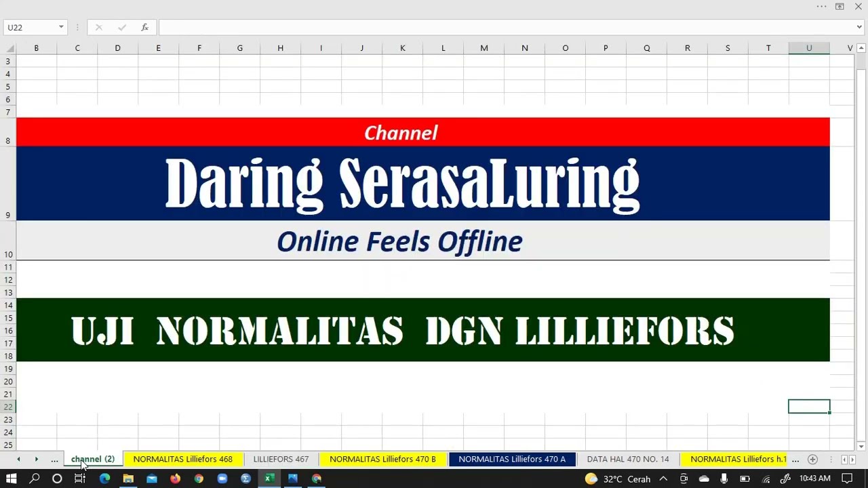Open weather widget showing 32°C Cerah
The width and height of the screenshot is (868, 488).
pyautogui.click(x=618, y=479)
